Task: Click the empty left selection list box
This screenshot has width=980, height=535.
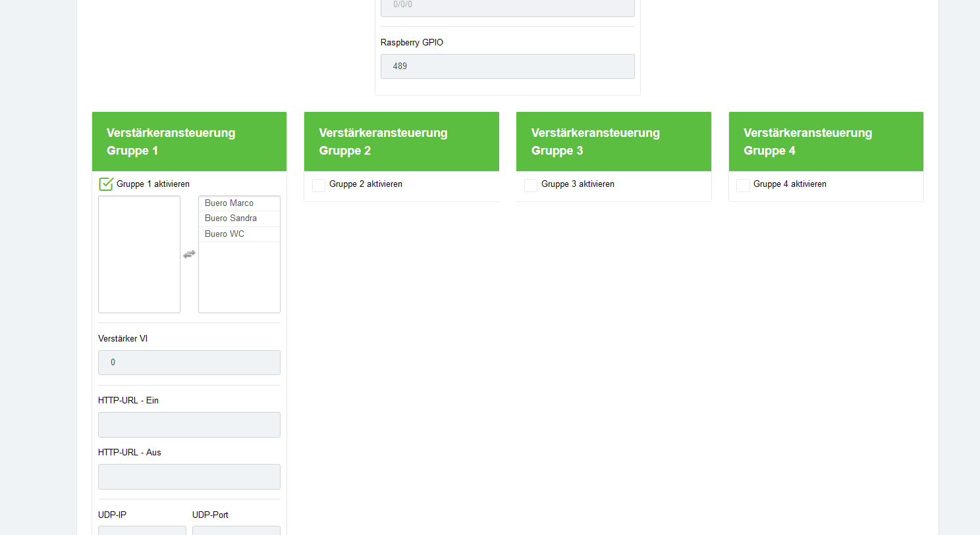Action: pyautogui.click(x=139, y=254)
